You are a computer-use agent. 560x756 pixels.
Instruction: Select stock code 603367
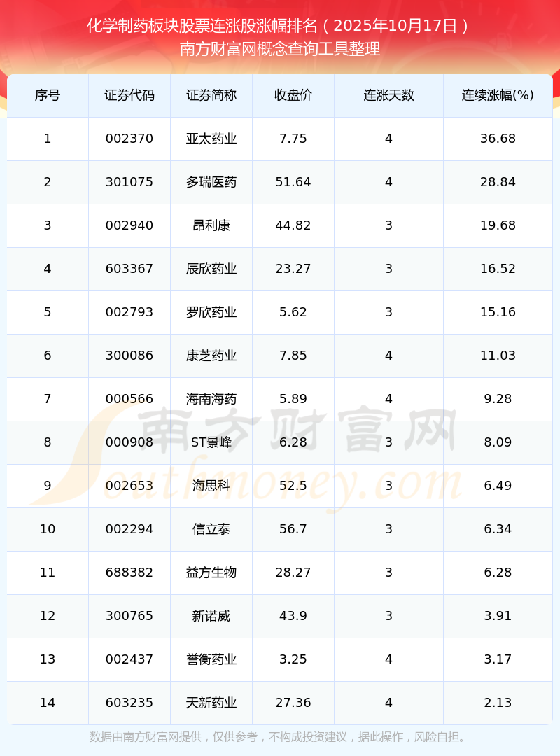(x=129, y=269)
